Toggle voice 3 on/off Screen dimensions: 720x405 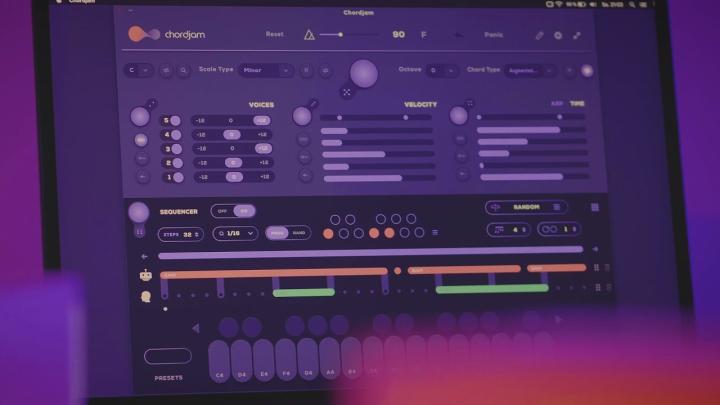pos(173,149)
